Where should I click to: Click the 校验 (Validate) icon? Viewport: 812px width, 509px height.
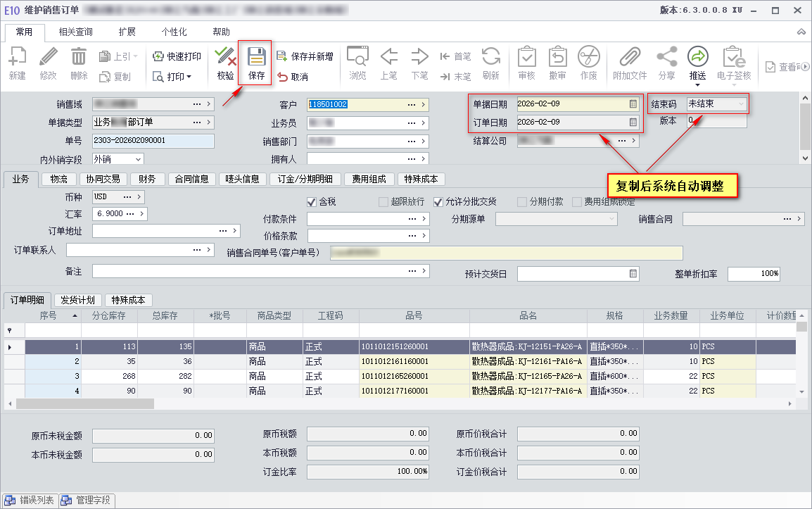coord(225,57)
